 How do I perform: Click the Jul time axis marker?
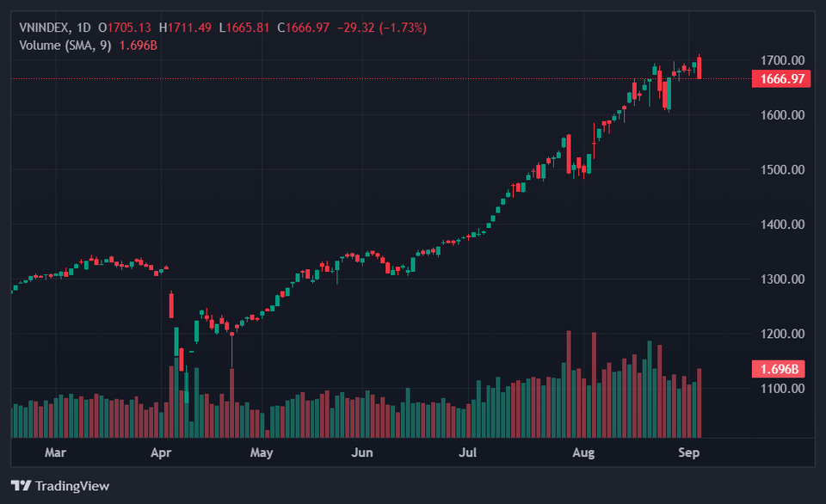click(x=467, y=452)
